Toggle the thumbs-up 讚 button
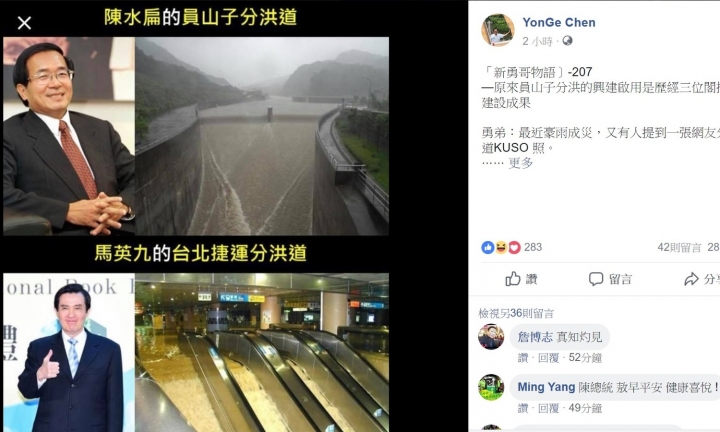The image size is (720, 432). [521, 279]
